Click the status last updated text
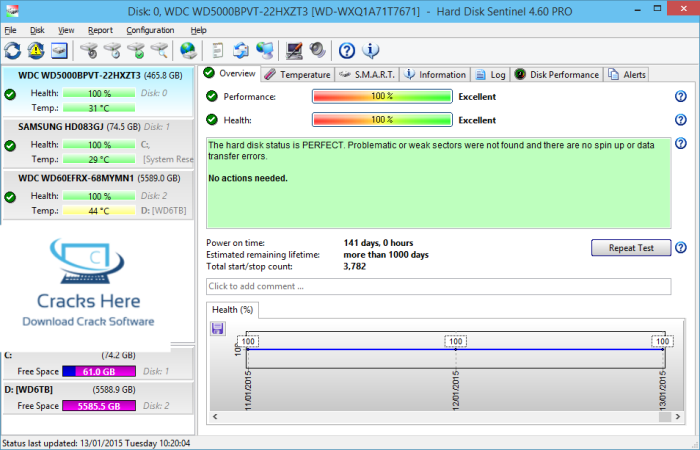 pyautogui.click(x=96, y=443)
